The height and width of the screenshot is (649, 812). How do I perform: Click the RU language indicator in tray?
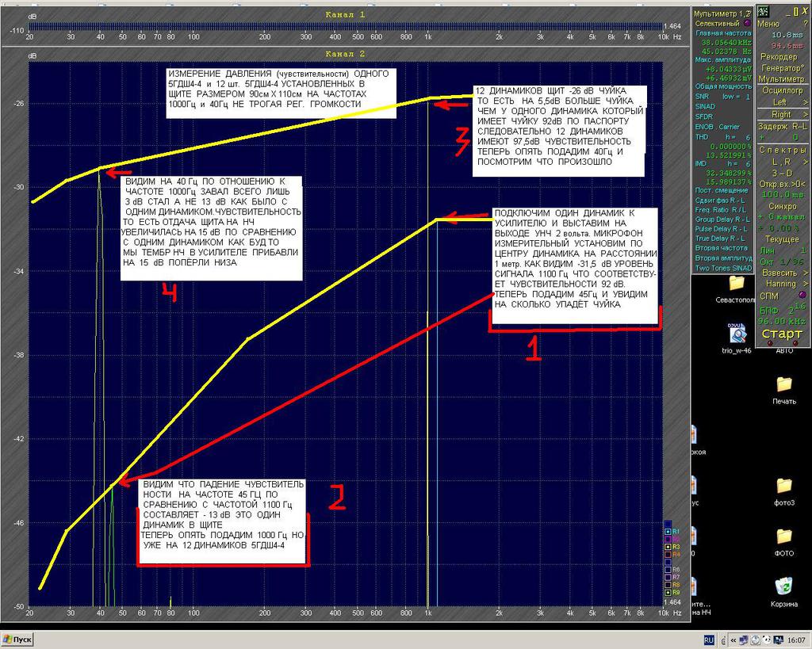pyautogui.click(x=710, y=639)
